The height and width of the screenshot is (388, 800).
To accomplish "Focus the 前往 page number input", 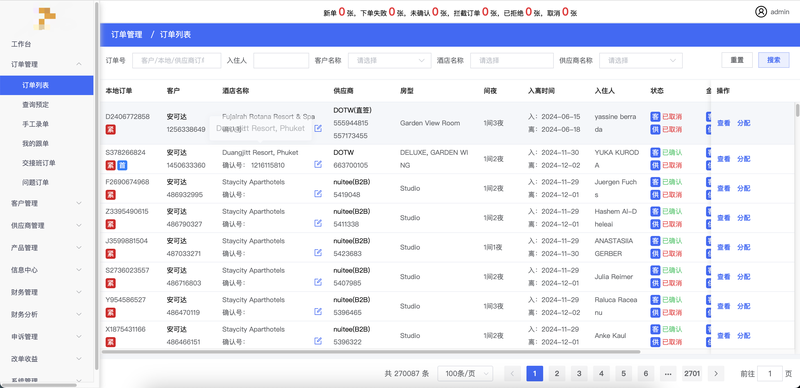I will click(x=770, y=374).
